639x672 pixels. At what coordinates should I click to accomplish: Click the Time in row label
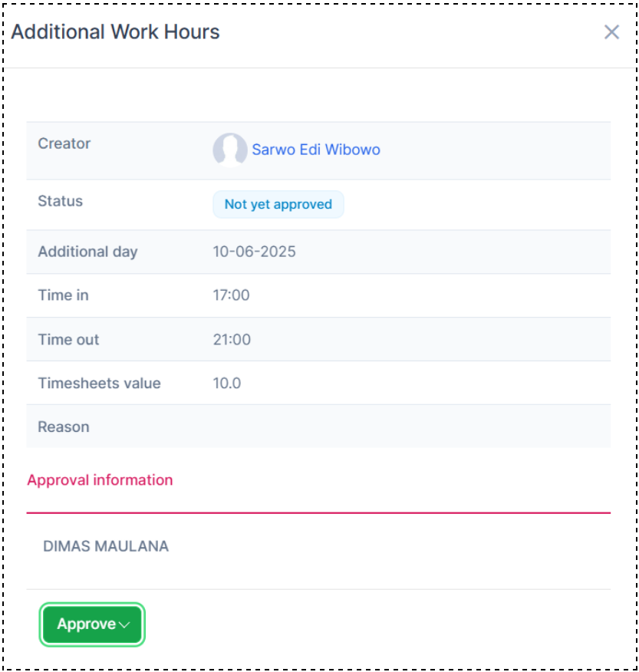[x=64, y=295]
